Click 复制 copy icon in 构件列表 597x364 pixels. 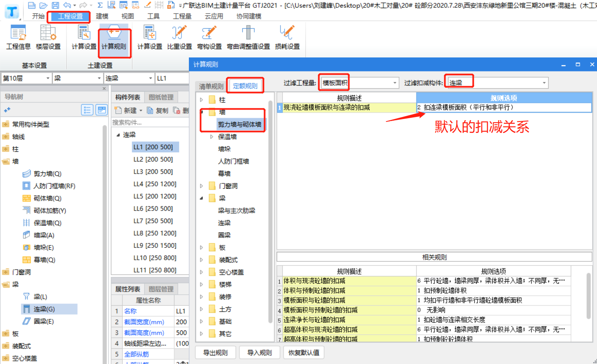(x=158, y=110)
